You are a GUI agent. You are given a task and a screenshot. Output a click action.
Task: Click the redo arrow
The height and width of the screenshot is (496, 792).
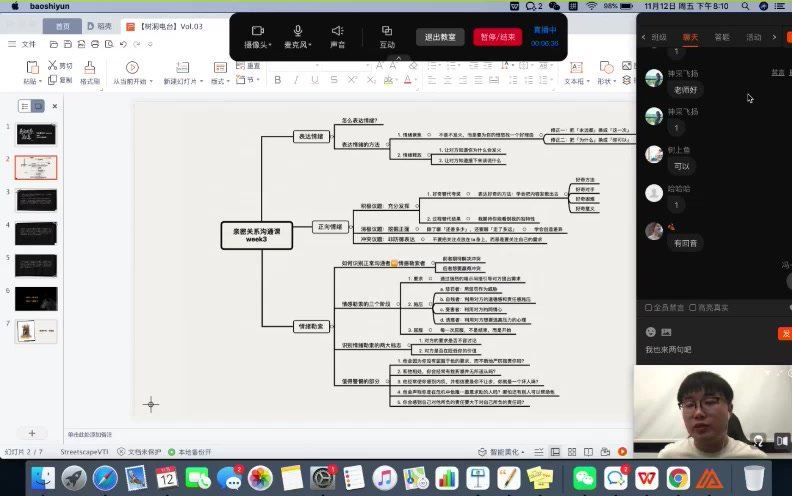pyautogui.click(x=137, y=44)
